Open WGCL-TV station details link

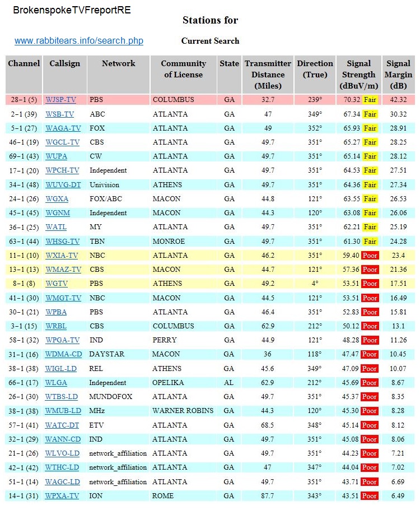pyautogui.click(x=62, y=142)
